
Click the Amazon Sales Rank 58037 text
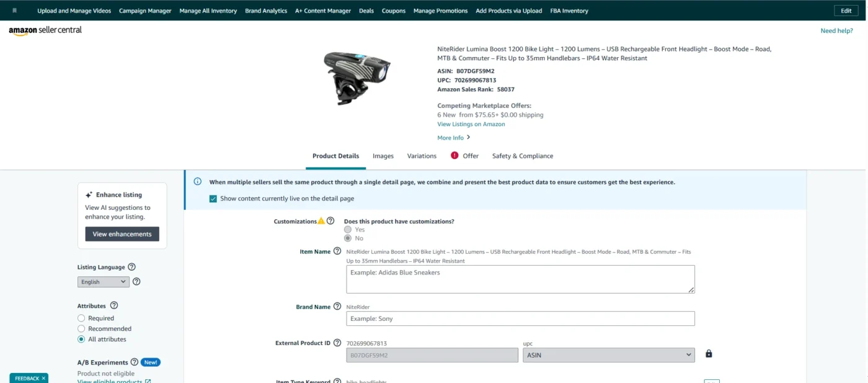click(476, 89)
